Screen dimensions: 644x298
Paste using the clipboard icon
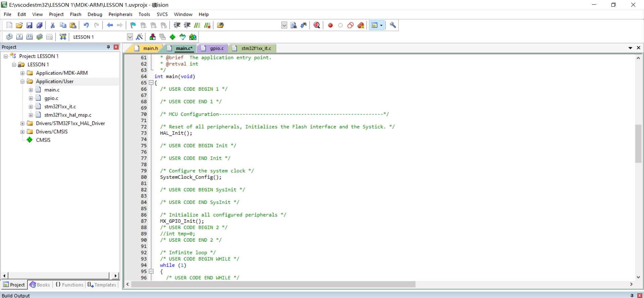pos(73,25)
